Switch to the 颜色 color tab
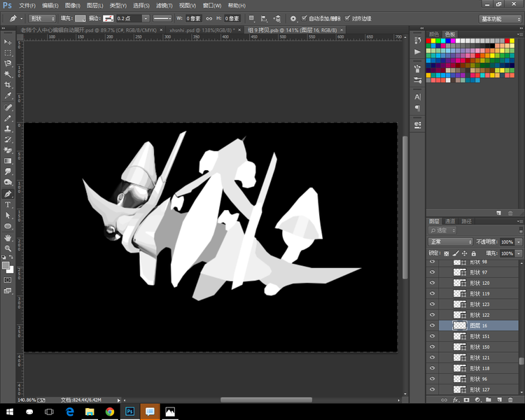 click(x=433, y=34)
